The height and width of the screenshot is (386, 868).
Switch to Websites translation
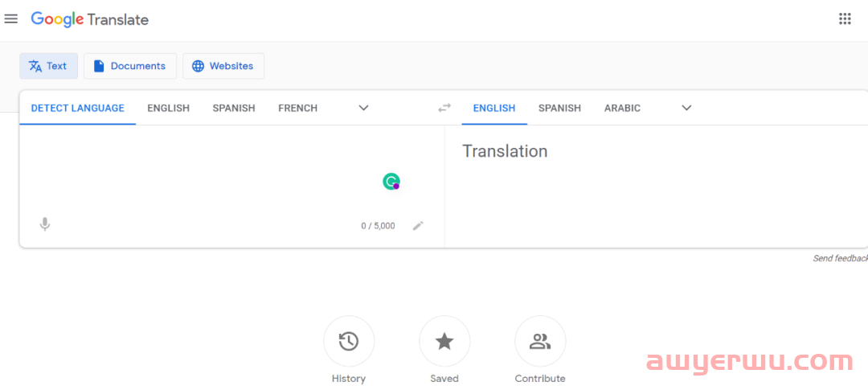[x=223, y=66]
